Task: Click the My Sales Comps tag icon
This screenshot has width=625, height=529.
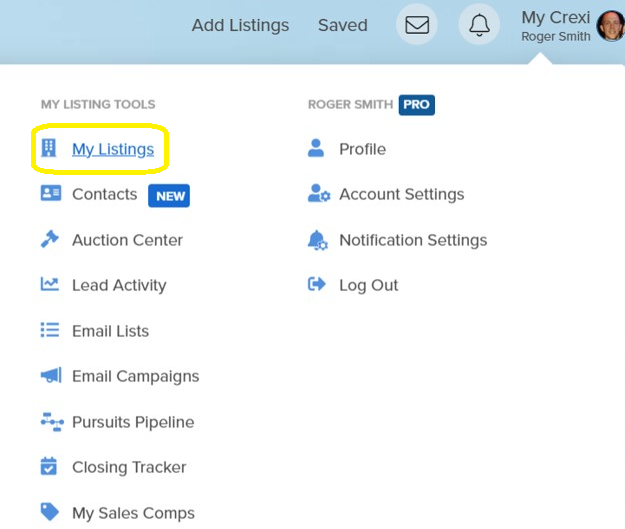Action: (x=50, y=512)
